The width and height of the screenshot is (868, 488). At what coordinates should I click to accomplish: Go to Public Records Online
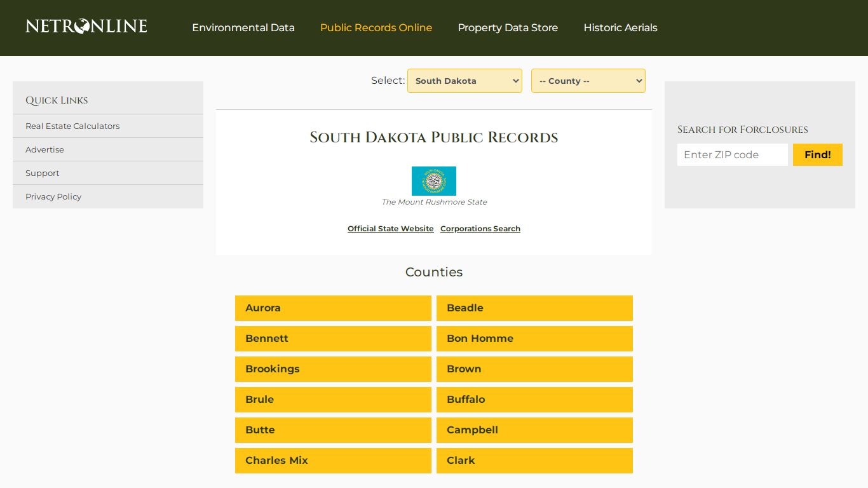tap(376, 27)
